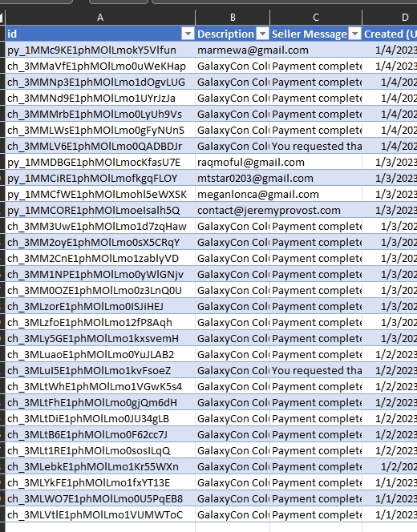Click first 'You requested tha' seller message cell
The width and height of the screenshot is (417, 532).
316,147
